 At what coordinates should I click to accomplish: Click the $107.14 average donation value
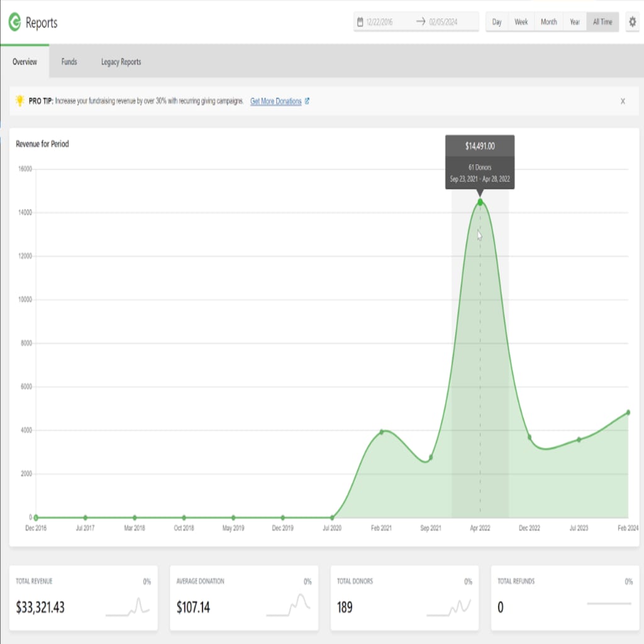point(193,607)
